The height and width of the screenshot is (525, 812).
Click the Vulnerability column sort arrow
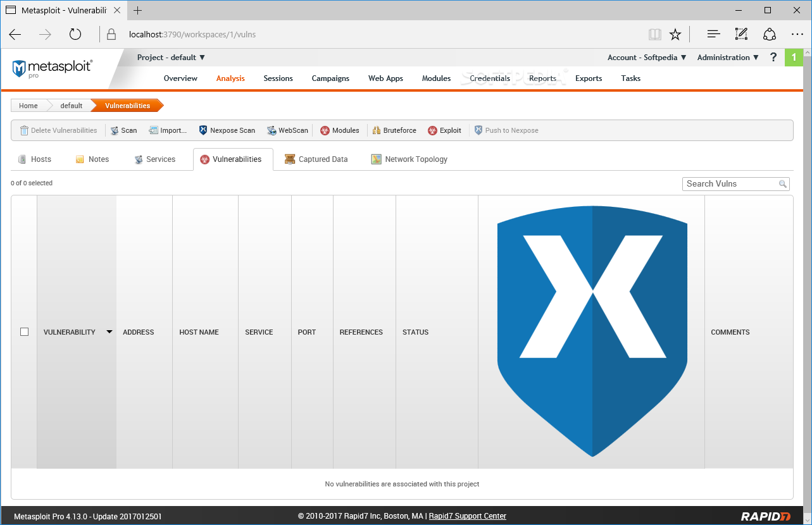tap(109, 332)
